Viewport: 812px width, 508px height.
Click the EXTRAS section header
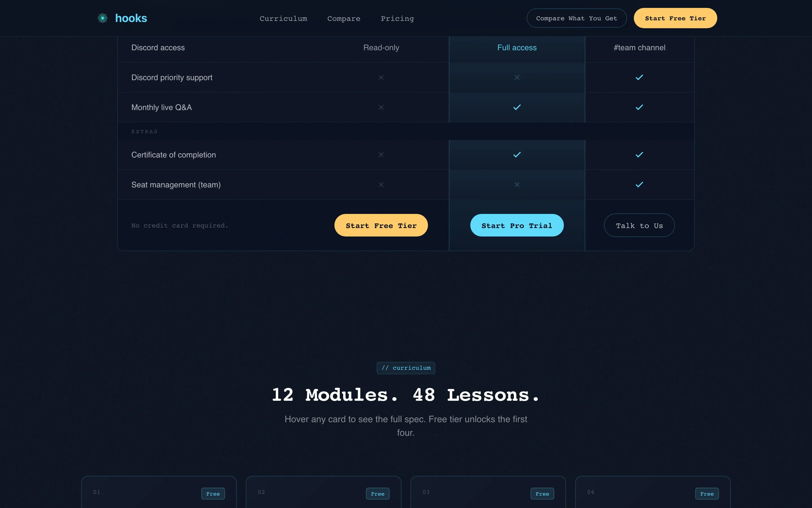coord(144,131)
